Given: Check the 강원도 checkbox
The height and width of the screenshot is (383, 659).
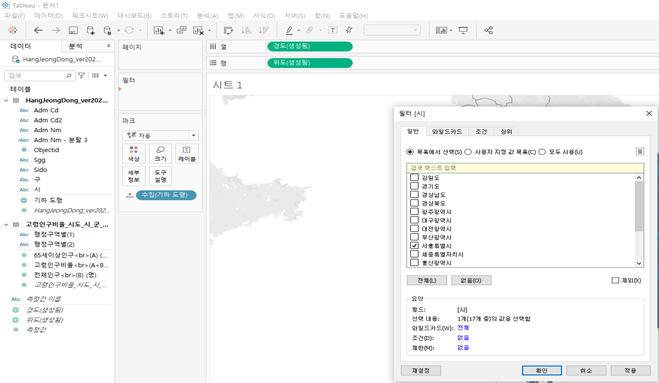Looking at the screenshot, I should click(x=414, y=177).
